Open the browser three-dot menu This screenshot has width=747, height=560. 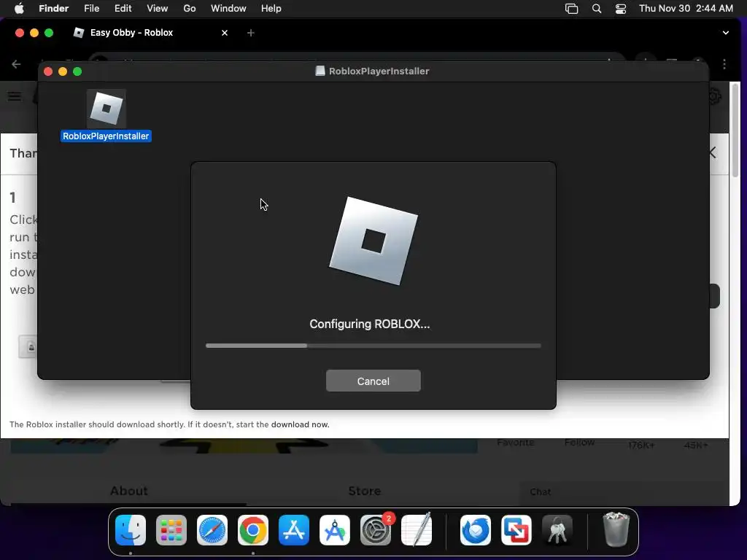[x=724, y=64]
